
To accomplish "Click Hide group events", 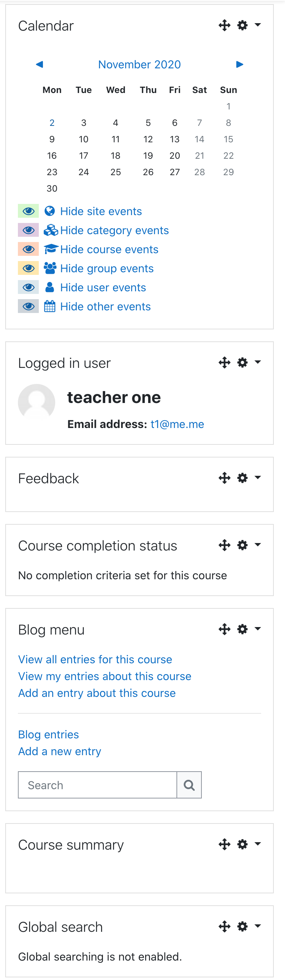I will tap(107, 268).
